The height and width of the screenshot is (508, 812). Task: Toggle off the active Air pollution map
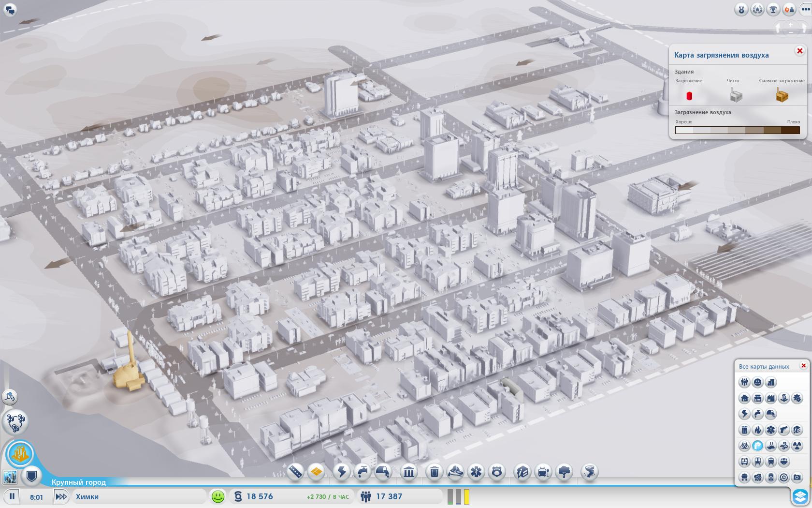coord(757,446)
